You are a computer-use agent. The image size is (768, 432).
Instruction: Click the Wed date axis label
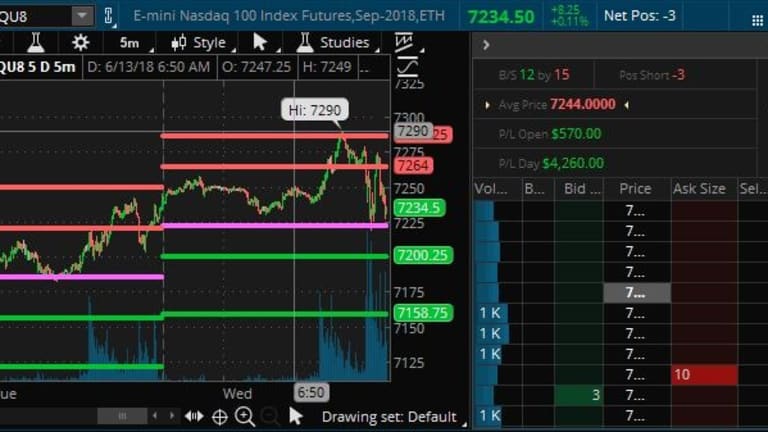[237, 393]
